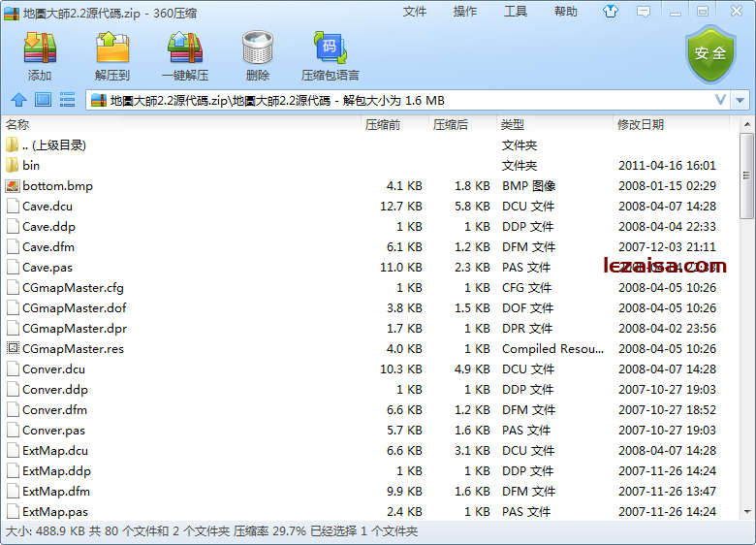Switch to list detail view mode
This screenshot has height=545, width=756.
click(x=67, y=100)
